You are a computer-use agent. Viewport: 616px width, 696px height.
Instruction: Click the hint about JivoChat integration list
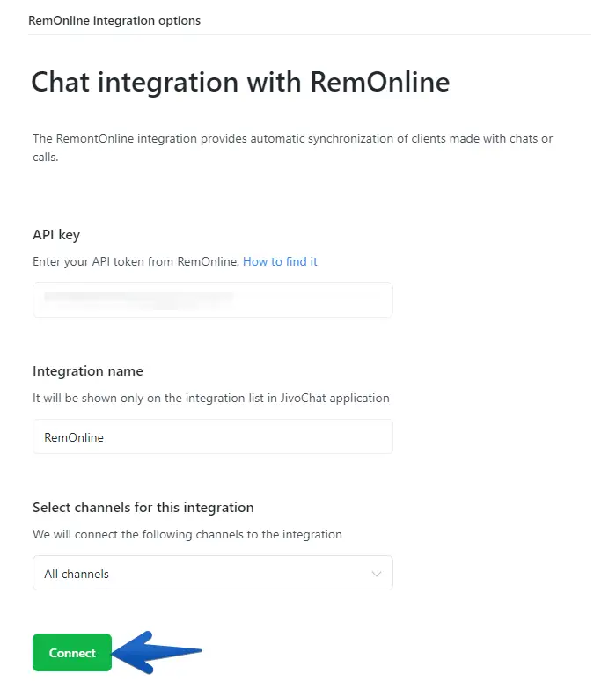pos(210,398)
